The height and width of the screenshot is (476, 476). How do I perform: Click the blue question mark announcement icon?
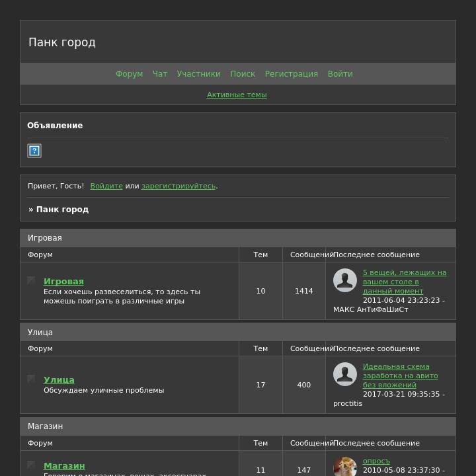click(34, 151)
